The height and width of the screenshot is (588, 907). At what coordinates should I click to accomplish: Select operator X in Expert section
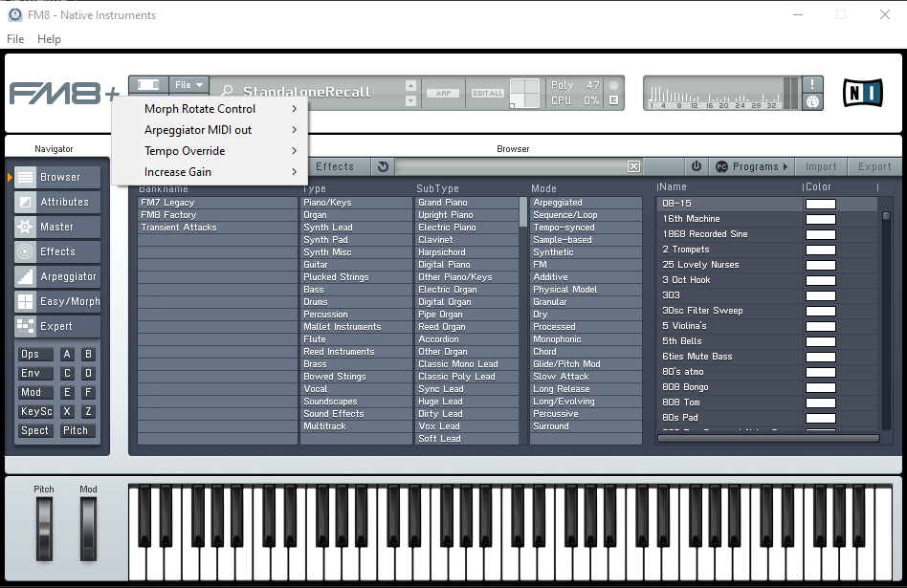click(x=67, y=411)
